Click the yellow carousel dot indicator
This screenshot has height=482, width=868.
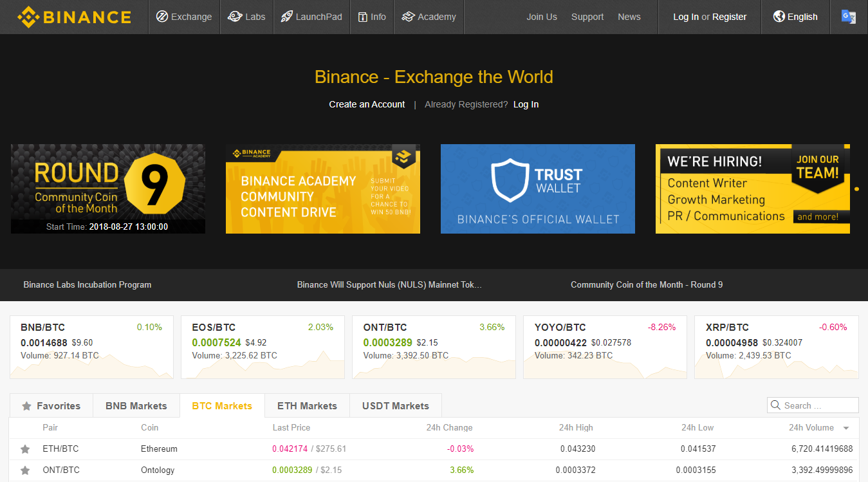[856, 189]
